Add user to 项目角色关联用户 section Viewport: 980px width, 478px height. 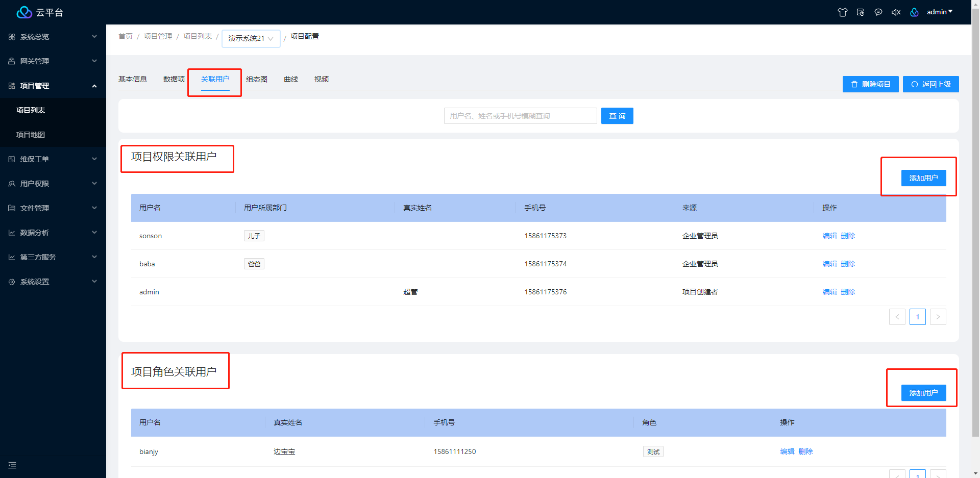pos(924,393)
